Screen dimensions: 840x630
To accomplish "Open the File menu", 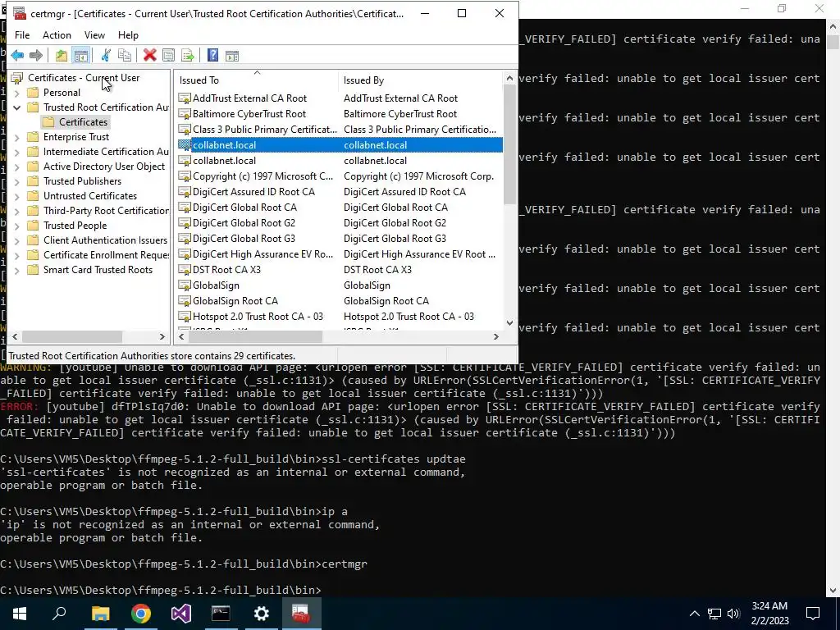I will pyautogui.click(x=22, y=34).
